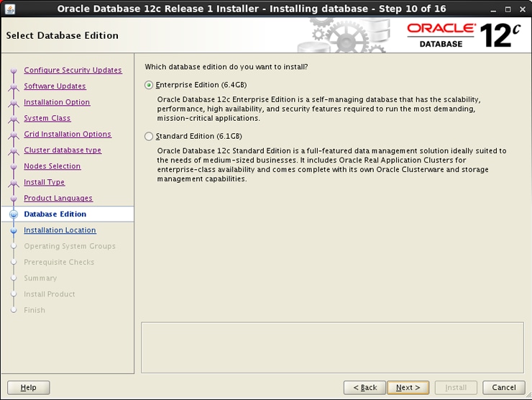Select the current Database Edition step

[55, 214]
